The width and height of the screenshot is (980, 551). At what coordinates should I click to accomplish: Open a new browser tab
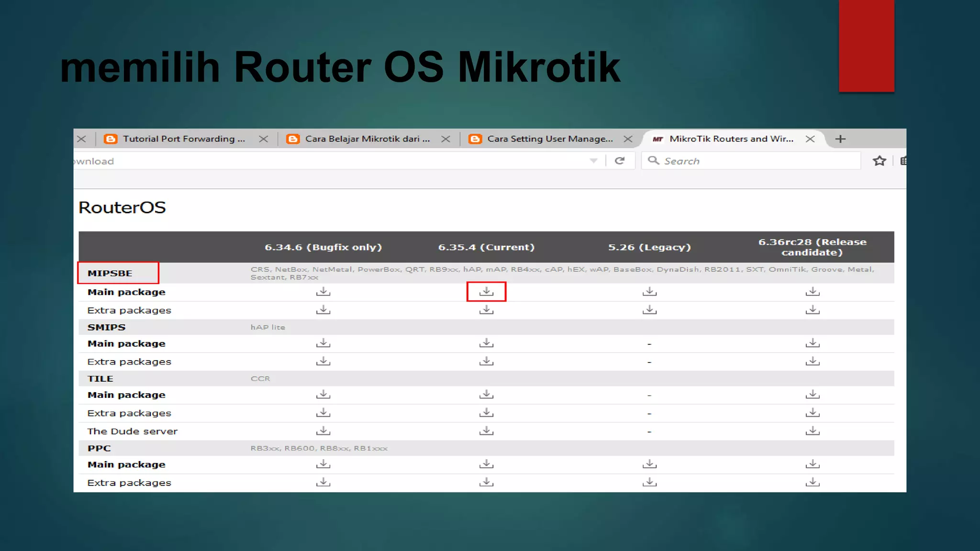(840, 139)
